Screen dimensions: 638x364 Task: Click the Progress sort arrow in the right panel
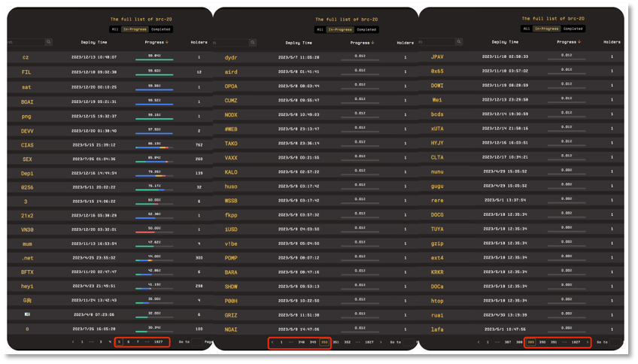(579, 42)
